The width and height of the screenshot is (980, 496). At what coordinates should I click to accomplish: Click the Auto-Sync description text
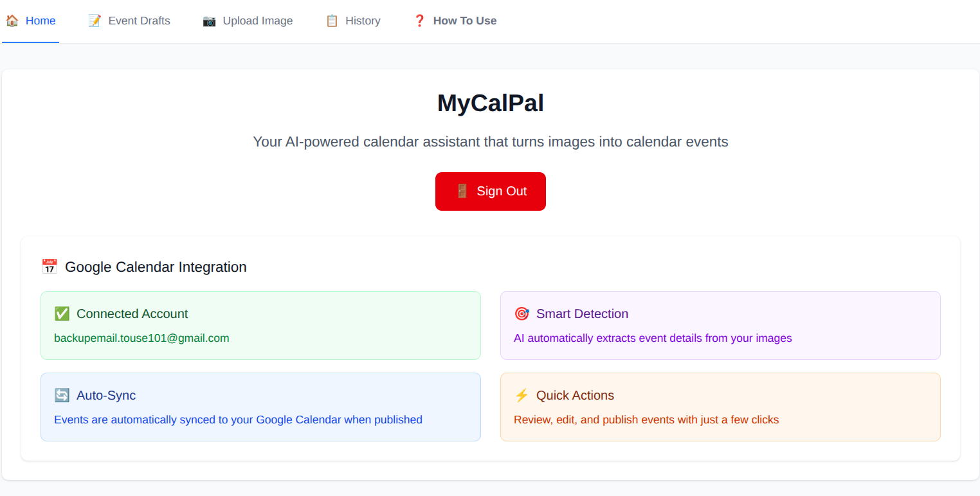coord(239,420)
